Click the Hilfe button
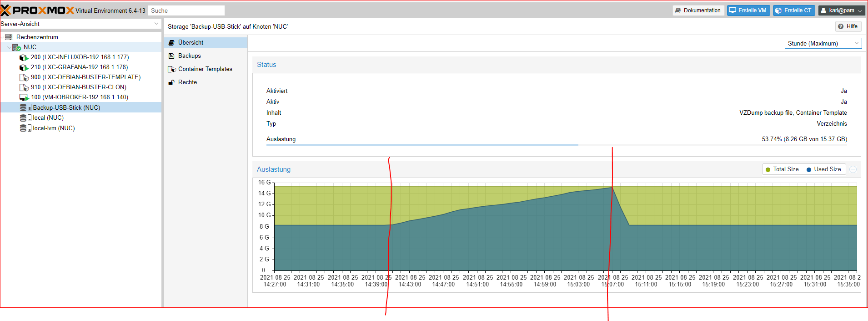Image resolution: width=868 pixels, height=321 pixels. (848, 26)
